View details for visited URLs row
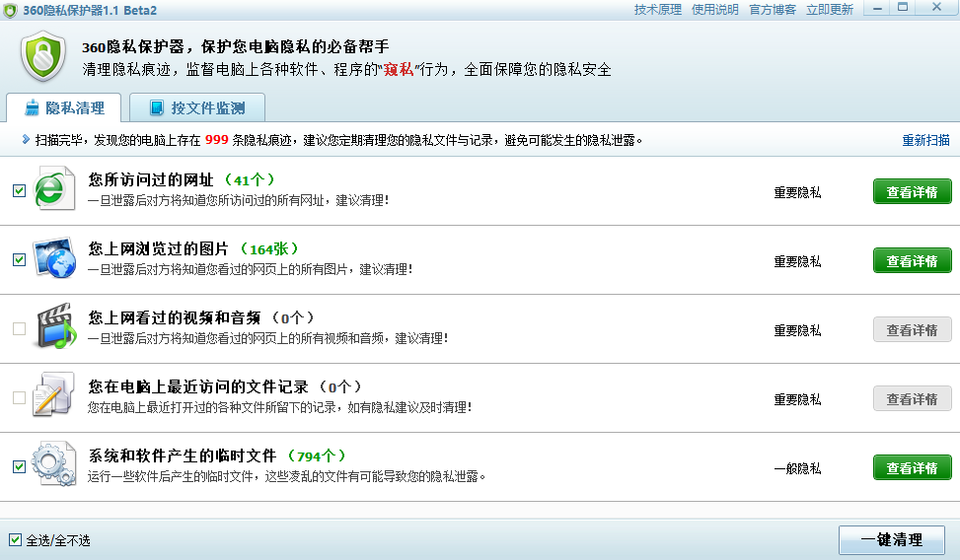The image size is (960, 560). [x=912, y=192]
